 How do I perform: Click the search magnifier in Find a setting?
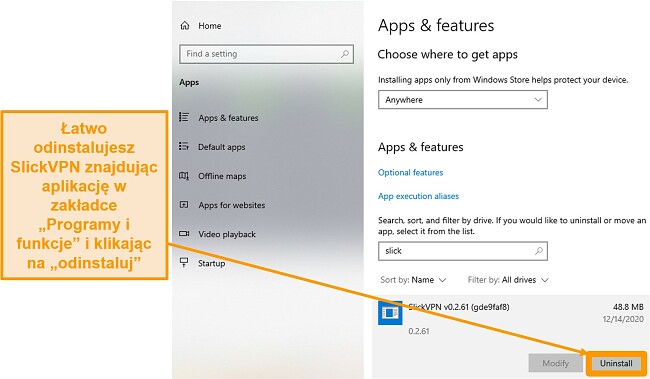point(344,54)
